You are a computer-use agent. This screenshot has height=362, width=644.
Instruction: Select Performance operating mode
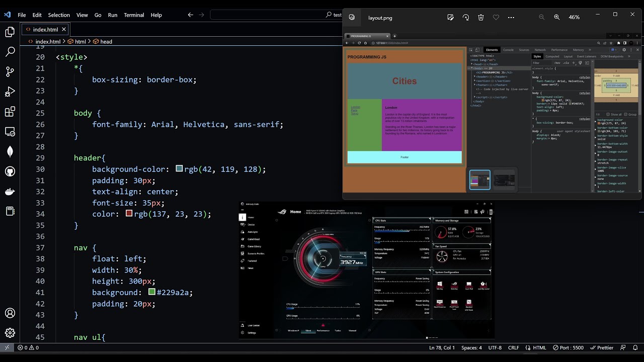point(323,330)
